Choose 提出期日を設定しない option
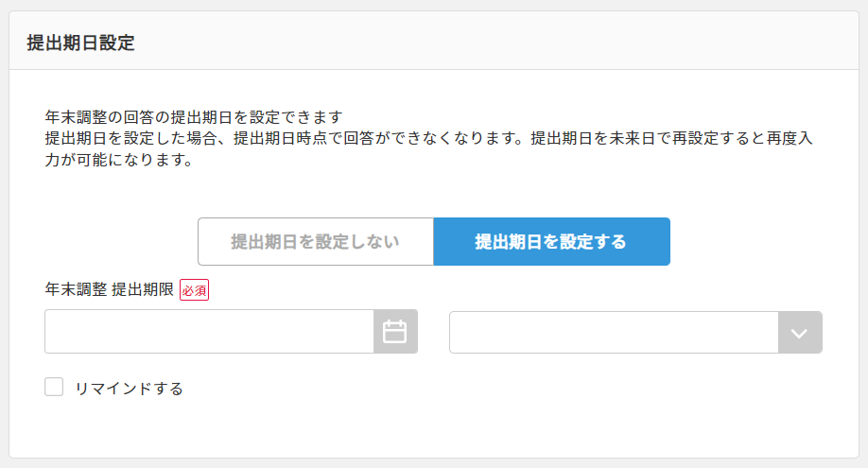The height and width of the screenshot is (468, 868). point(316,241)
